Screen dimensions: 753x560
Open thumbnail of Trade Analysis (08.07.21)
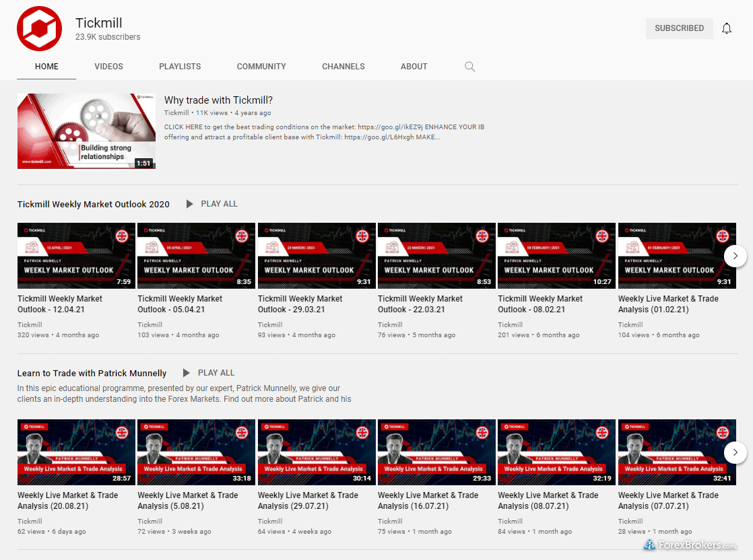(x=556, y=452)
